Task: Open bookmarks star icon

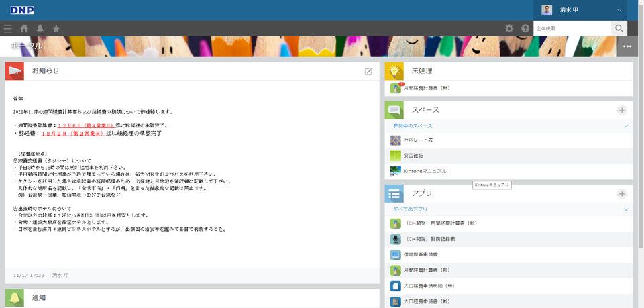Action: pos(56,29)
